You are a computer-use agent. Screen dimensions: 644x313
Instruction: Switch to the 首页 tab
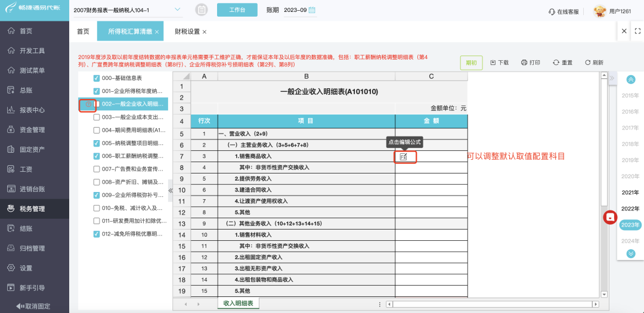[x=83, y=32]
